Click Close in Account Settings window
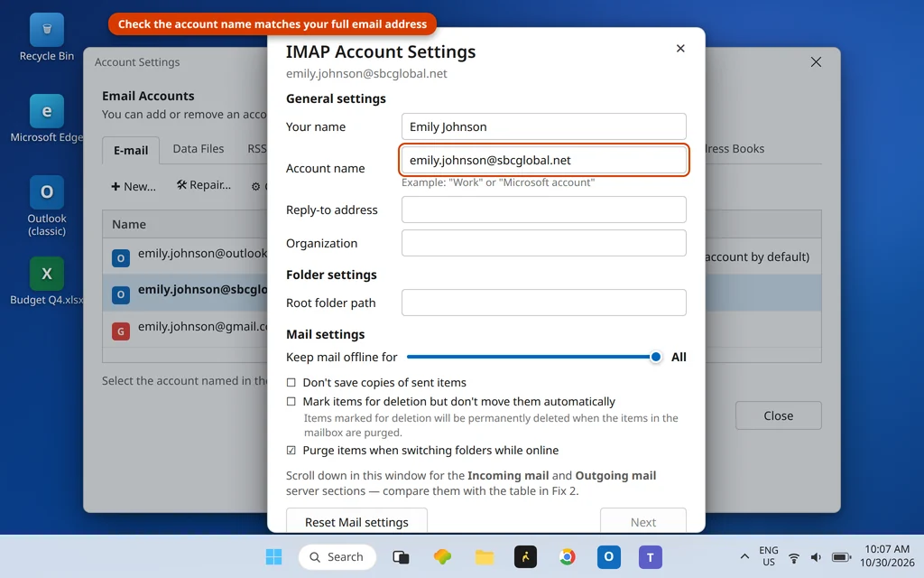This screenshot has height=578, width=924. click(x=779, y=415)
